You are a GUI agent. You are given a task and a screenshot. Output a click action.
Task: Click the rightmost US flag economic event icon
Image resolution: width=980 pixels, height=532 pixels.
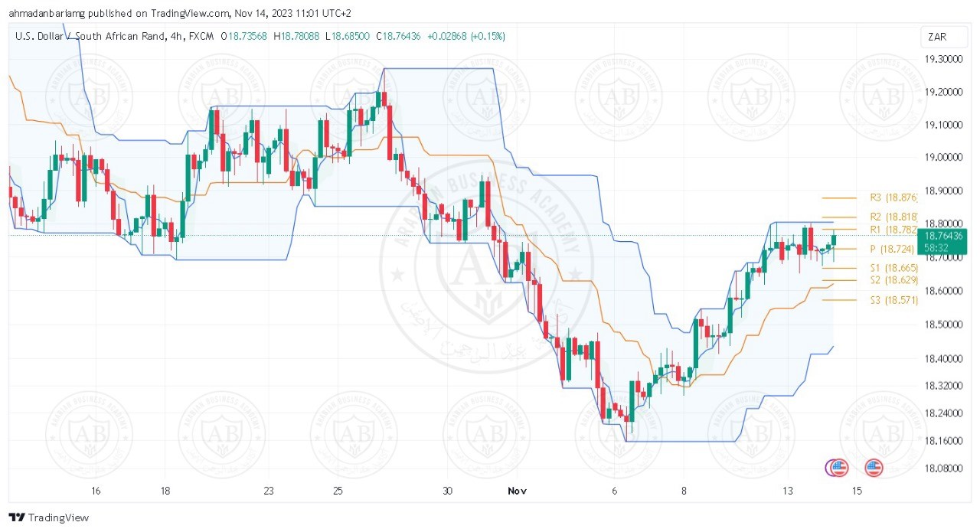(x=874, y=467)
